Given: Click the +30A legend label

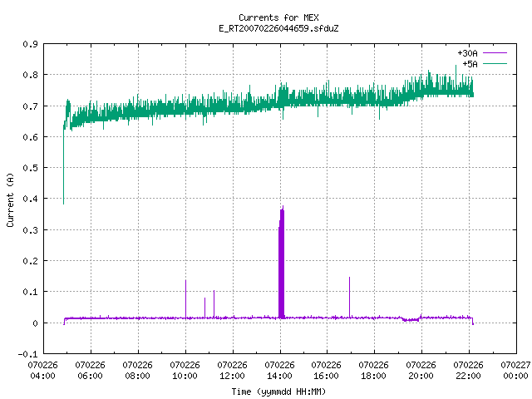Looking at the screenshot, I should pos(467,53).
